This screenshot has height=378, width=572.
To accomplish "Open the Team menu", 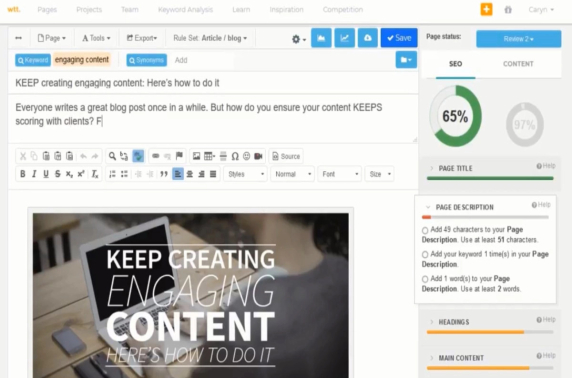I will 130,9.
